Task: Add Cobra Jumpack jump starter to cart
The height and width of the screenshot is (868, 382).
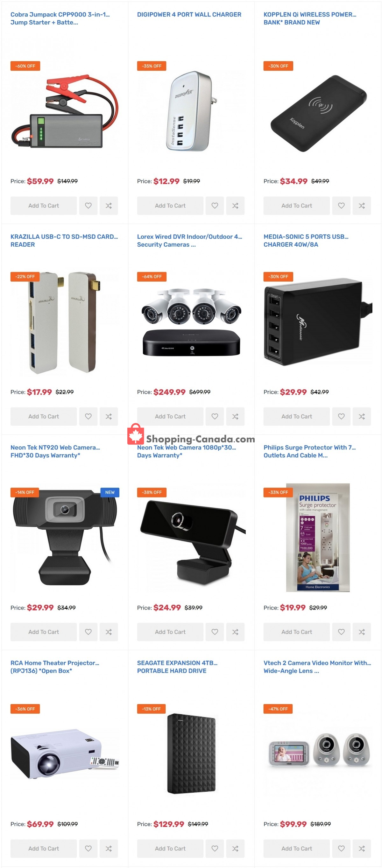Action: pyautogui.click(x=44, y=206)
